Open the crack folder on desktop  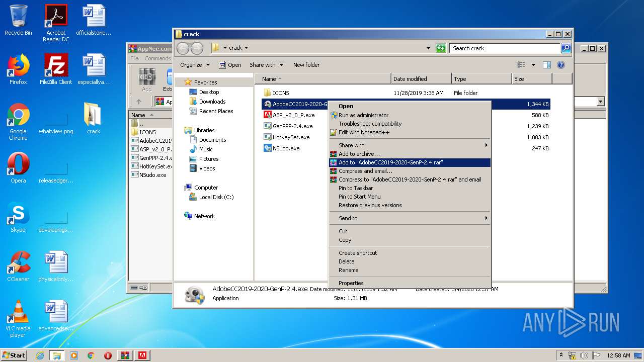click(x=93, y=119)
